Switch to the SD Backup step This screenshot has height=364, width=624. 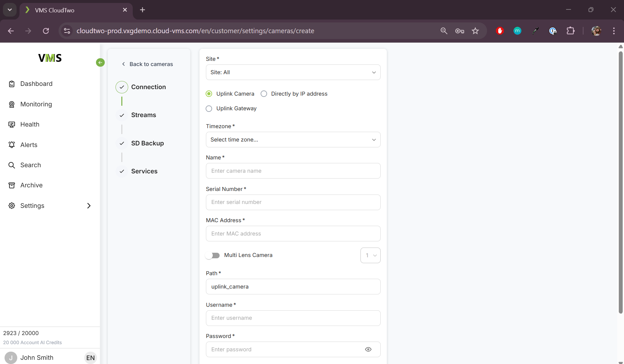coord(147,143)
